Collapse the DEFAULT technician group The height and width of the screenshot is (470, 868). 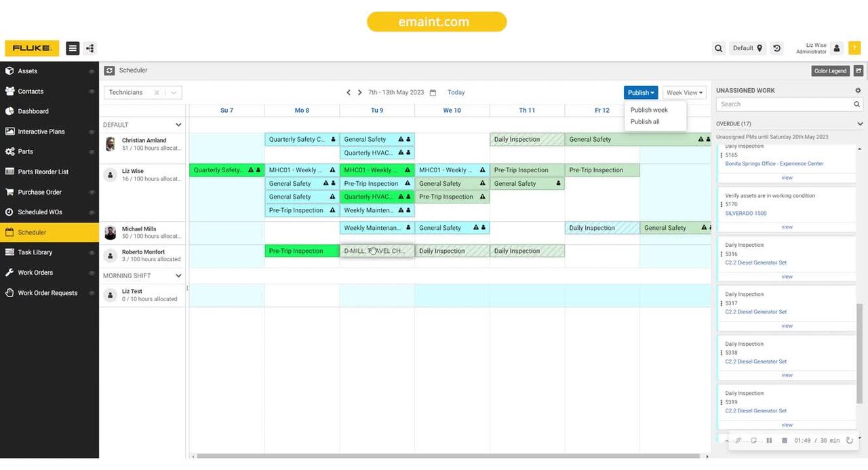click(178, 125)
